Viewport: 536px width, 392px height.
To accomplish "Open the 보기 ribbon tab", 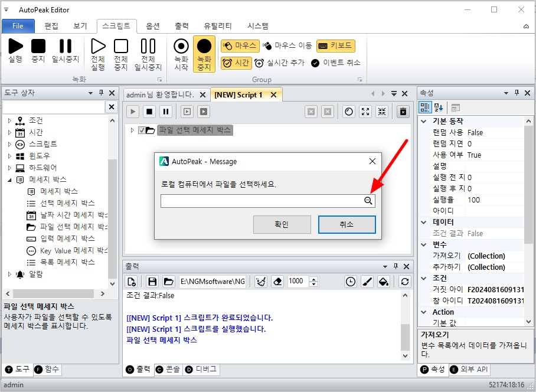I will click(80, 26).
